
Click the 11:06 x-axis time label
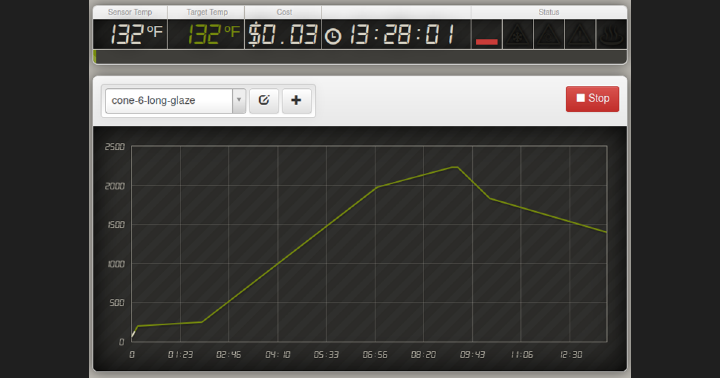coord(522,355)
